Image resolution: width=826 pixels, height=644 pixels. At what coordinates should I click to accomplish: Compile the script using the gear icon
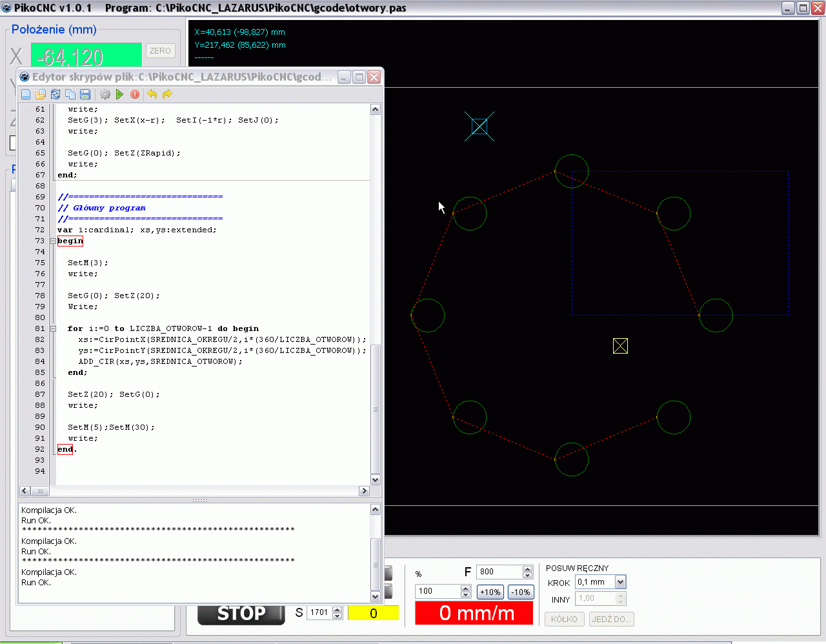[x=105, y=94]
